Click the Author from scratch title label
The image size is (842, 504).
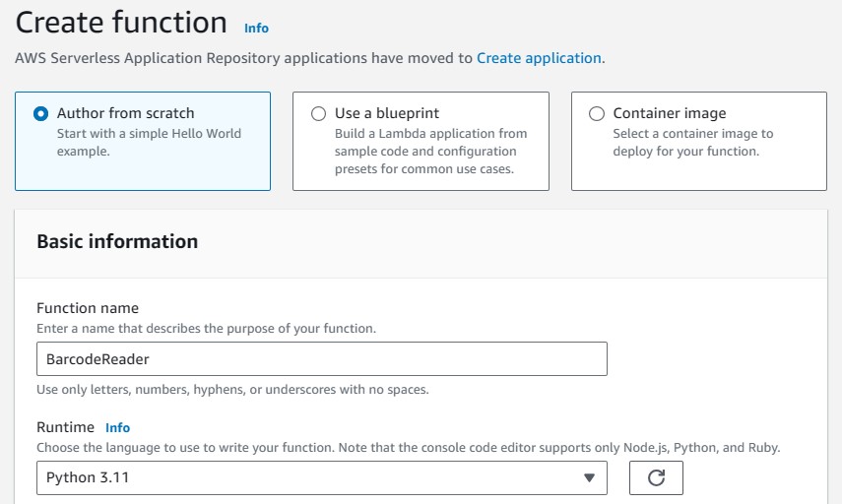pos(125,113)
